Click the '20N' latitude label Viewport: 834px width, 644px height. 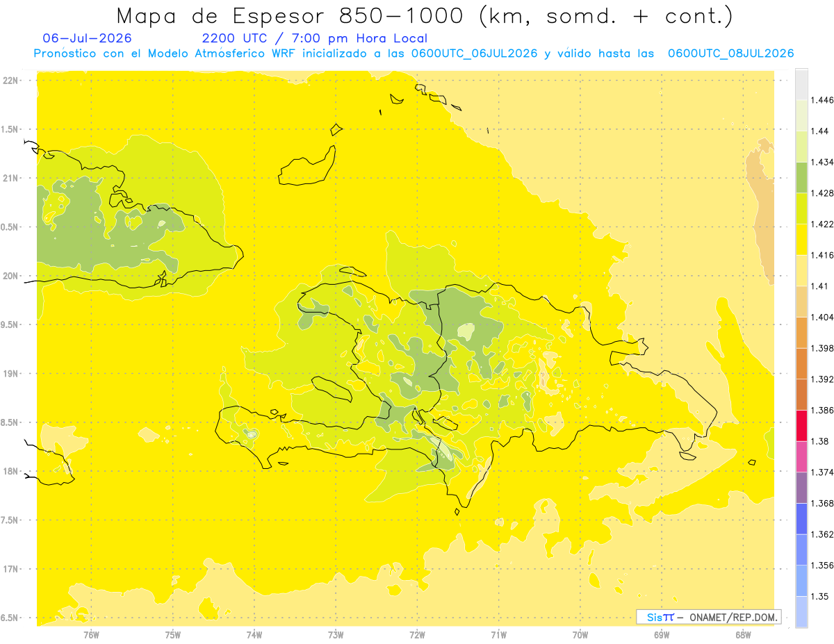11,276
